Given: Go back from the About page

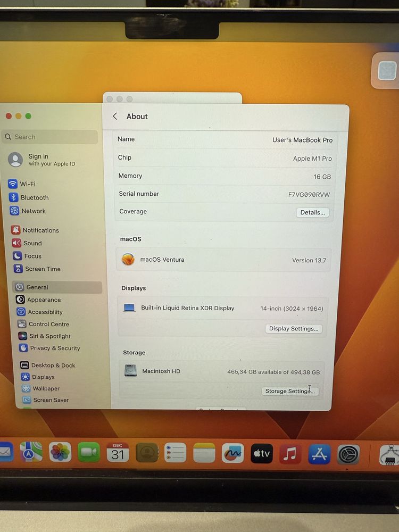Looking at the screenshot, I should point(115,117).
